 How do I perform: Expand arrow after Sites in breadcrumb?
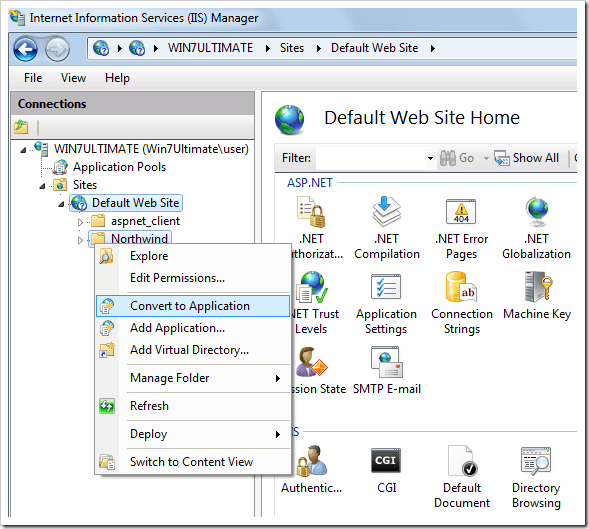tap(319, 48)
